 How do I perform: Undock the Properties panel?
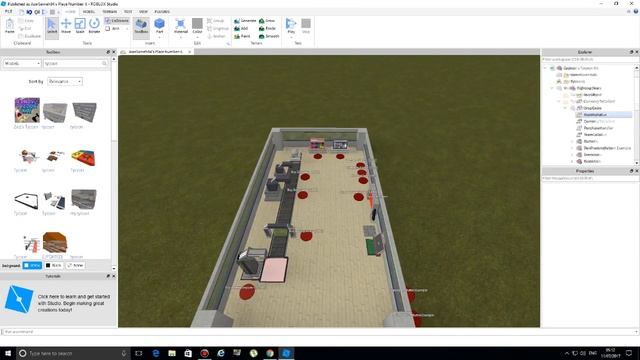pos(631,171)
